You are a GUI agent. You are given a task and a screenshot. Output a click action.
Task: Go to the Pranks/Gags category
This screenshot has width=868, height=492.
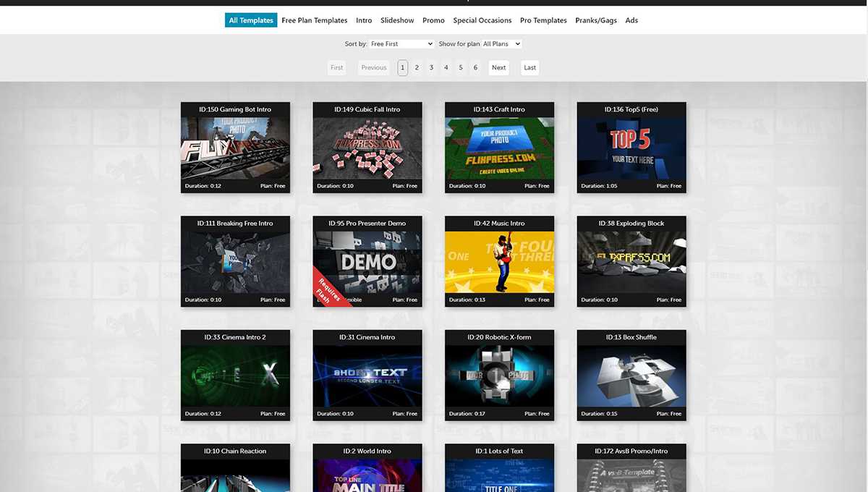[596, 20]
